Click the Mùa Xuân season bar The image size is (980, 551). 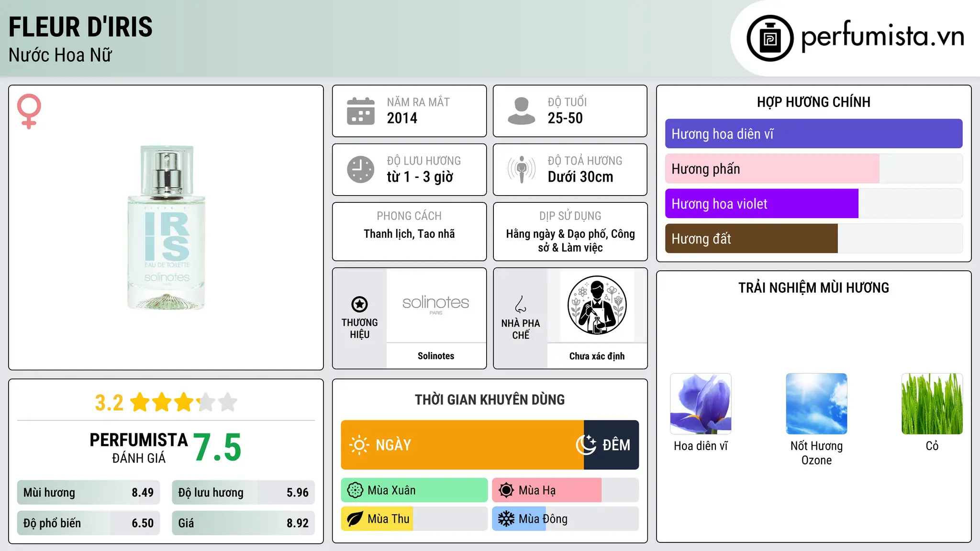tap(414, 490)
